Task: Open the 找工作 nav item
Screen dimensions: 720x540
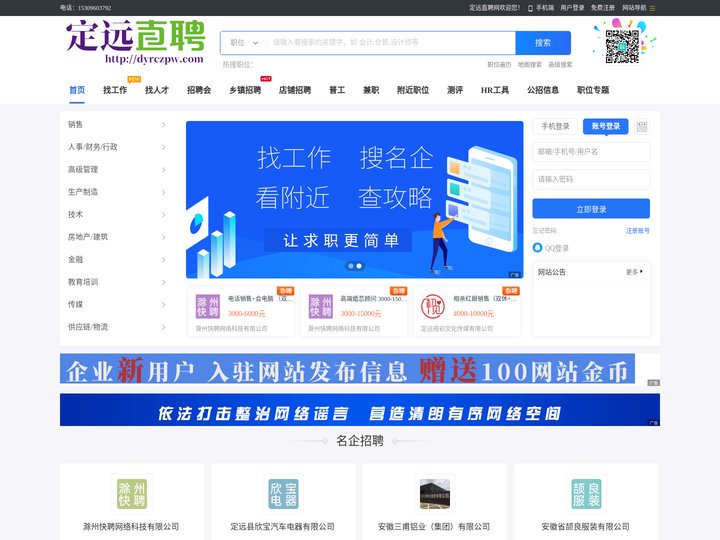Action: (115, 90)
